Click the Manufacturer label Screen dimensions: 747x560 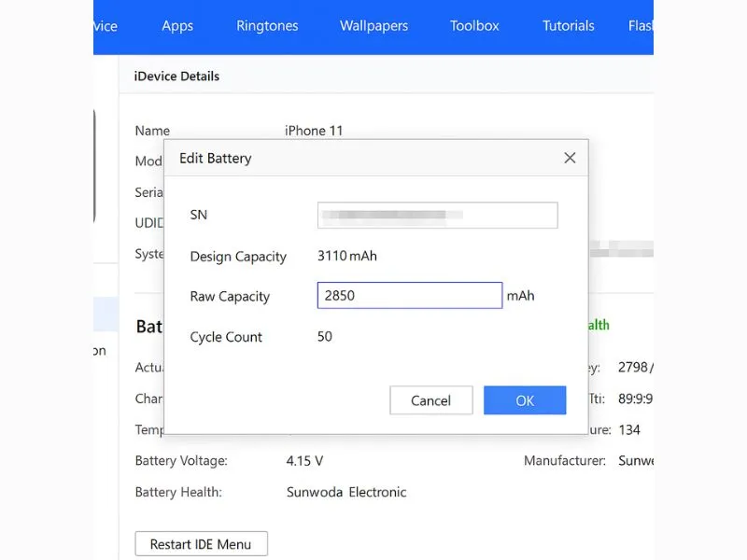pyautogui.click(x=565, y=460)
